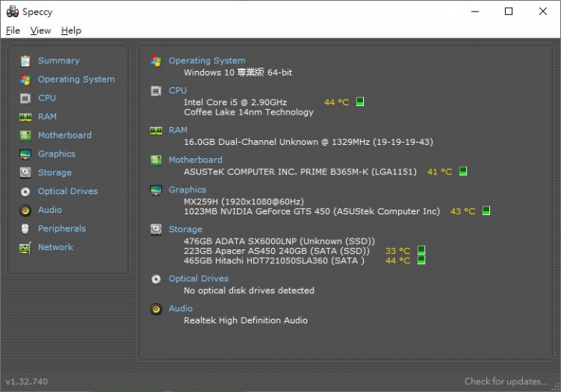Viewport: 561px width, 392px height.
Task: Click the CPU chip icon in the summary panel
Action: pyautogui.click(x=156, y=91)
